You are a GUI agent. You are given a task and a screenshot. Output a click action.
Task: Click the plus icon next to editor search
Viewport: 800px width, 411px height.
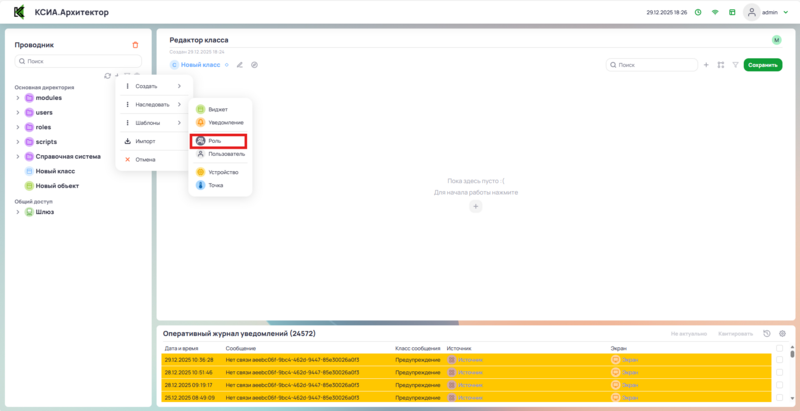click(x=706, y=65)
